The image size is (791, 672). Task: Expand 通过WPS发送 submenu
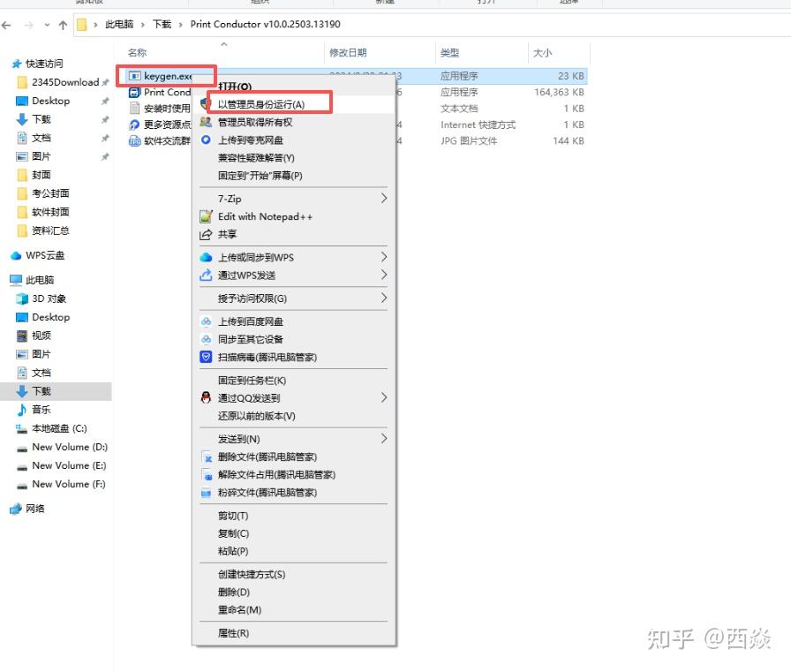[294, 275]
